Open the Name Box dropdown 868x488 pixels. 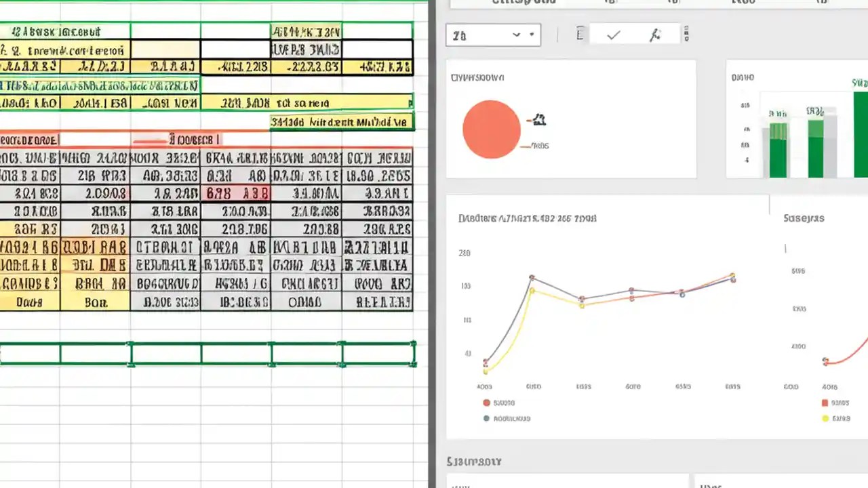click(515, 35)
